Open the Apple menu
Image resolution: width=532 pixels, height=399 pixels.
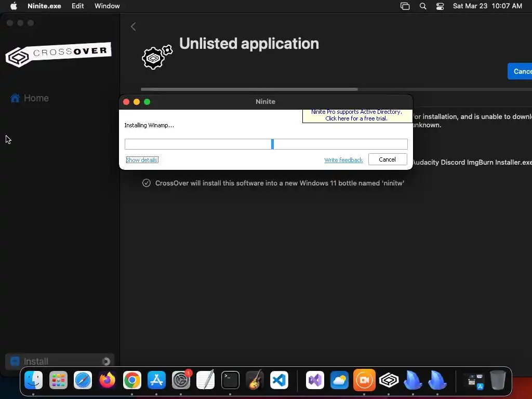[x=14, y=6]
